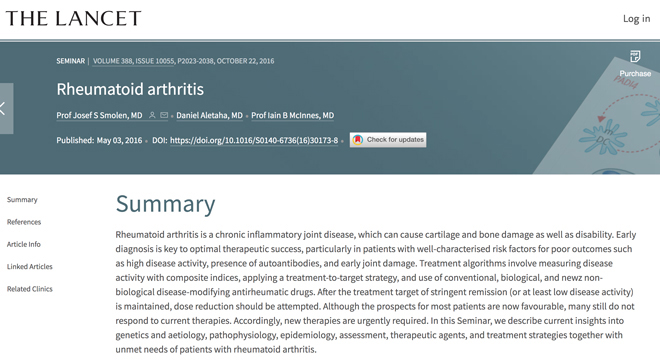Click author Prof Iain B McInnes
The width and height of the screenshot is (660, 362).
coord(293,115)
